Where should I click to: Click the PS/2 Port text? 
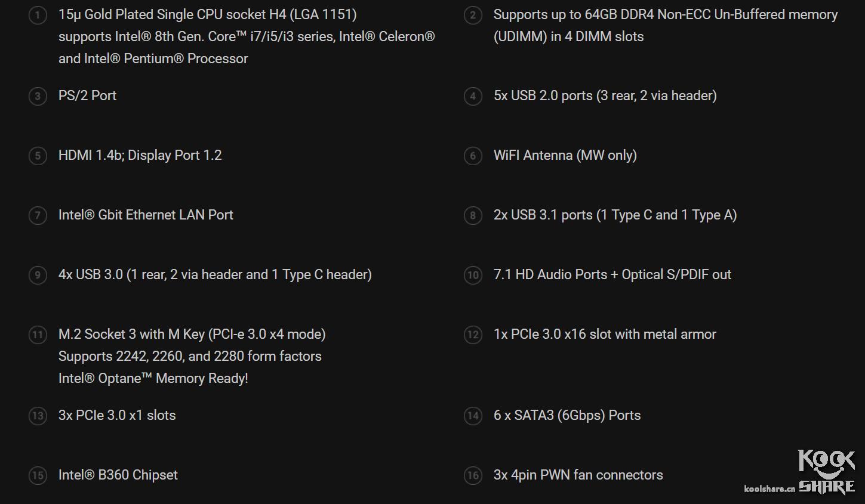tap(87, 95)
